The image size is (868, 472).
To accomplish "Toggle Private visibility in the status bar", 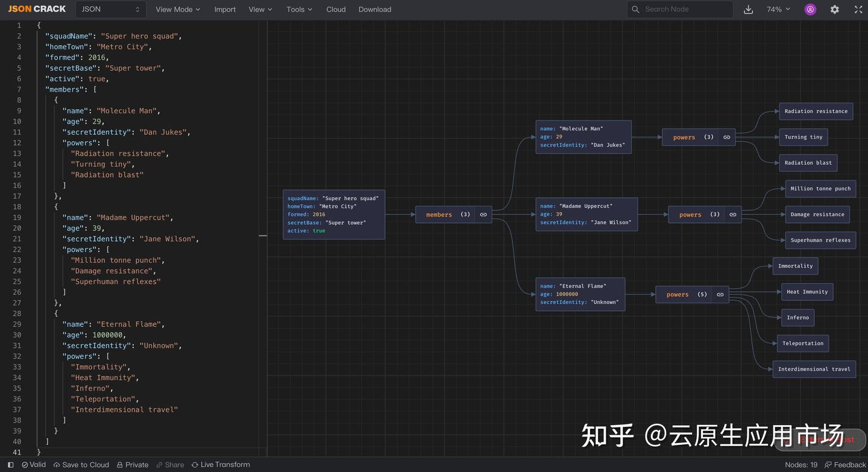I will (x=132, y=465).
